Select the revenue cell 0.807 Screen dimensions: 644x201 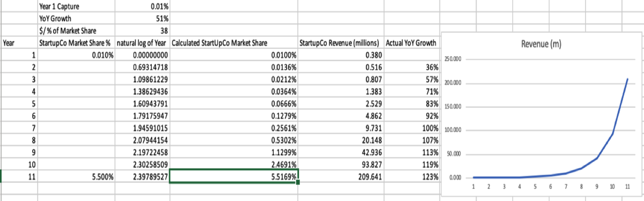coord(341,79)
